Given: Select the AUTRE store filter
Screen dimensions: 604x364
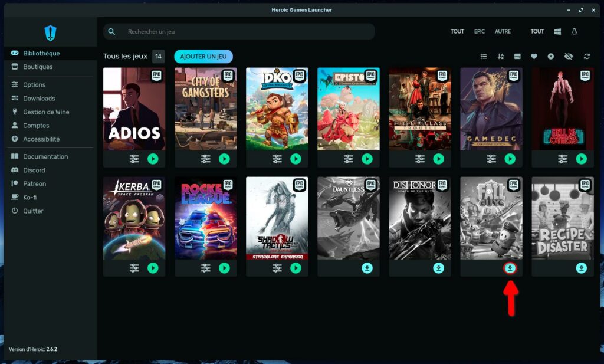Looking at the screenshot, I should point(503,32).
